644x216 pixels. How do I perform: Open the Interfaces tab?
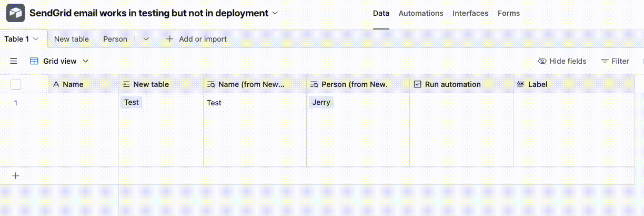(x=470, y=13)
